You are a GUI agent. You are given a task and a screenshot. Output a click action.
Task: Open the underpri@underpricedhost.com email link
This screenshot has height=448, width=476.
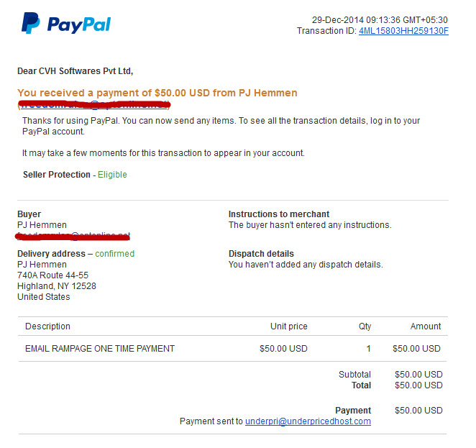tap(308, 421)
